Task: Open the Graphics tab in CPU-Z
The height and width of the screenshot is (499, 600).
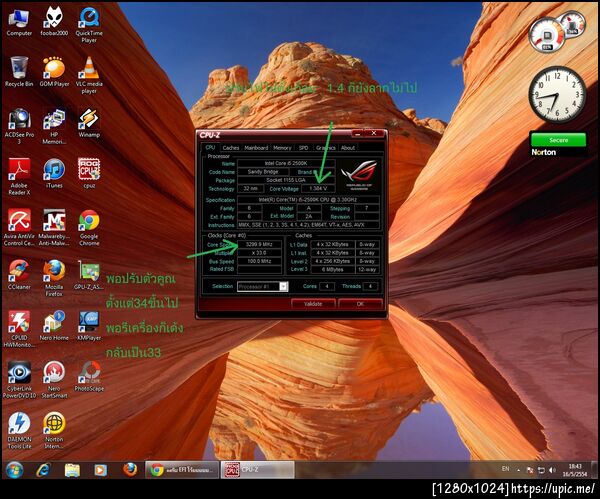Action: [x=326, y=148]
